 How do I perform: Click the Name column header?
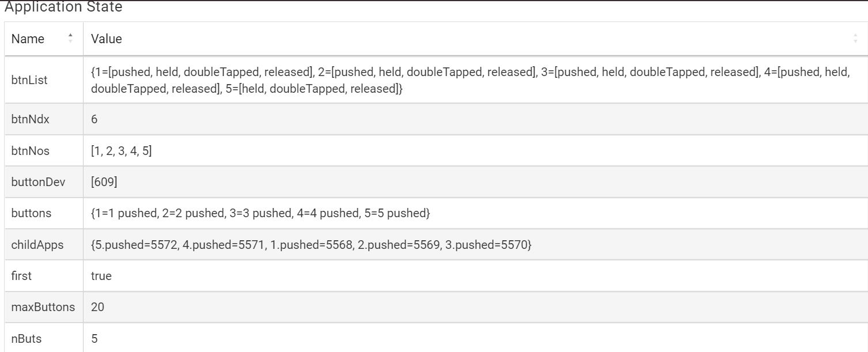point(44,39)
